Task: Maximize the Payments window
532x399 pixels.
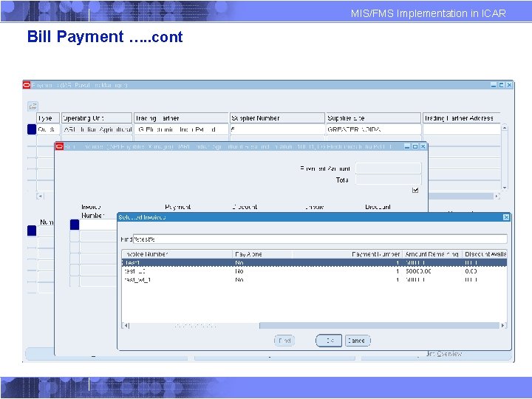Action: point(502,85)
